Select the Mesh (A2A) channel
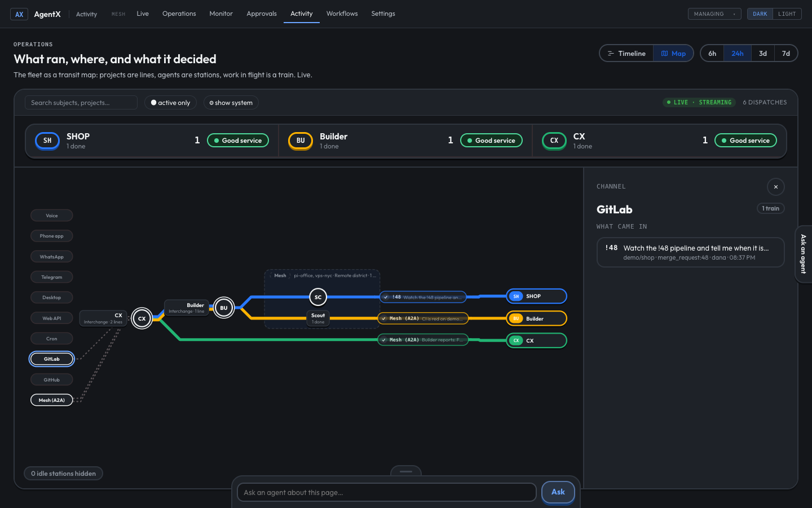Screen dimensions: 812x508 tap(52, 400)
